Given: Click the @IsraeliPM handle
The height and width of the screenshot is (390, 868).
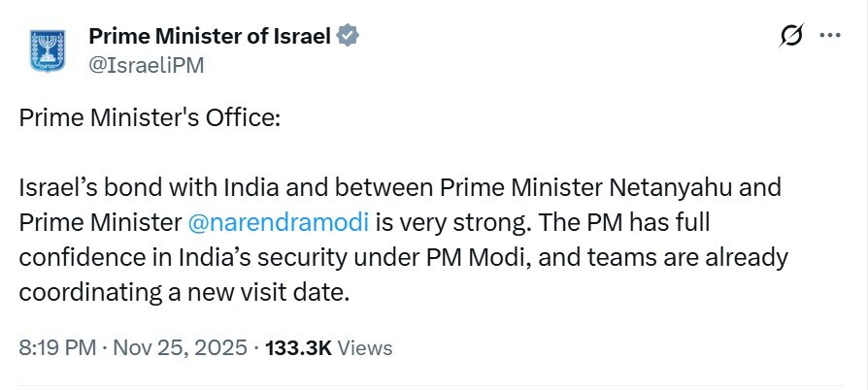Looking at the screenshot, I should point(146,65).
